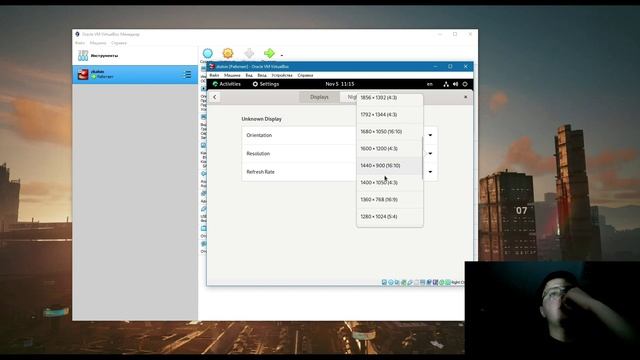Click Settings app menu in GNOME top bar
Viewport: 640px width, 360px height.
tap(266, 84)
